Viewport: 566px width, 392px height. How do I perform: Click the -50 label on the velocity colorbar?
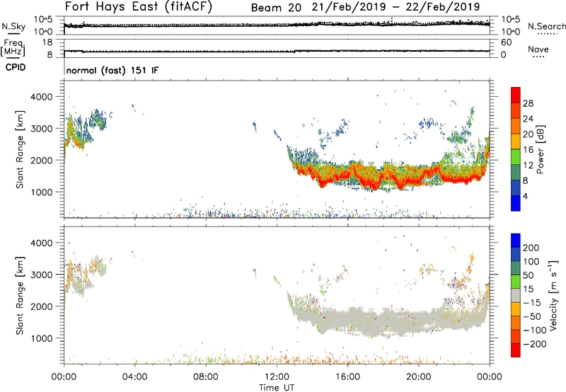[x=532, y=316]
